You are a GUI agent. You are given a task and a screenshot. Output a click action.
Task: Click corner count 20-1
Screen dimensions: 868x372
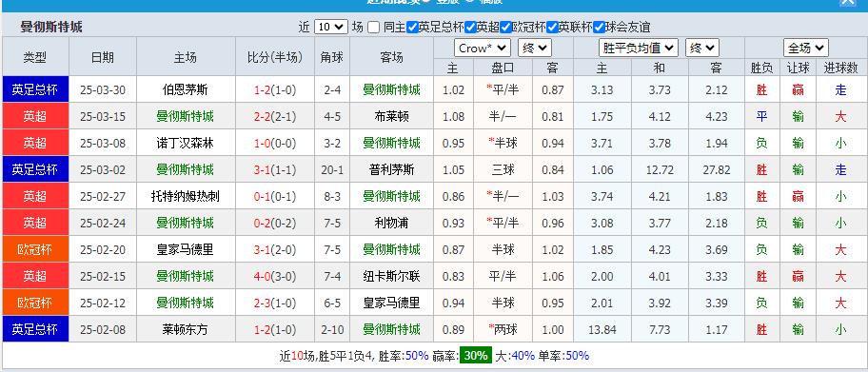(x=332, y=169)
